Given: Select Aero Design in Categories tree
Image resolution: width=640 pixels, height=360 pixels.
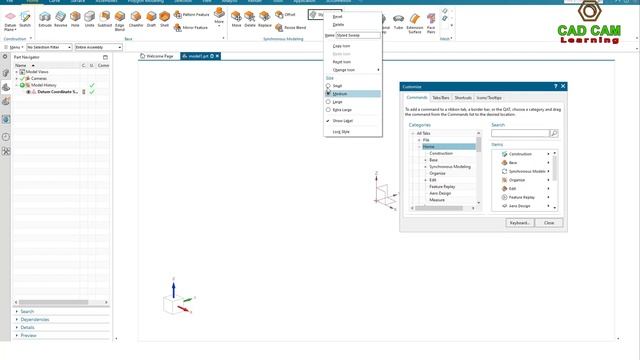Looking at the screenshot, I should click(440, 193).
